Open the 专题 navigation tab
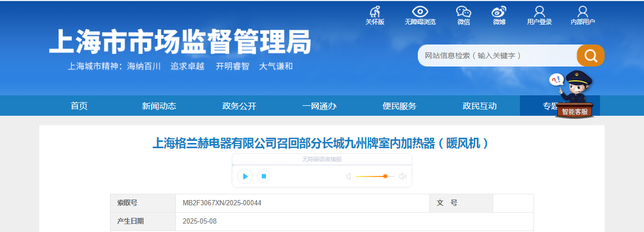644x232 pixels. tap(551, 106)
